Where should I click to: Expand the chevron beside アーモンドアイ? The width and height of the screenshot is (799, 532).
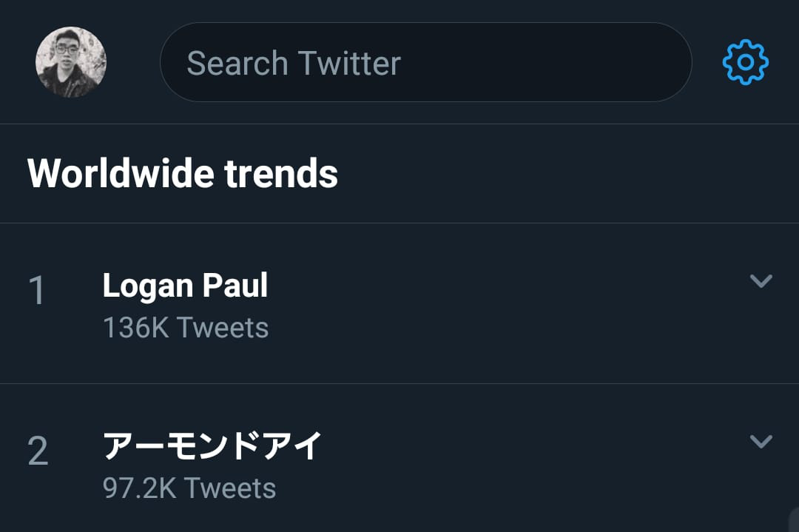[x=761, y=441]
